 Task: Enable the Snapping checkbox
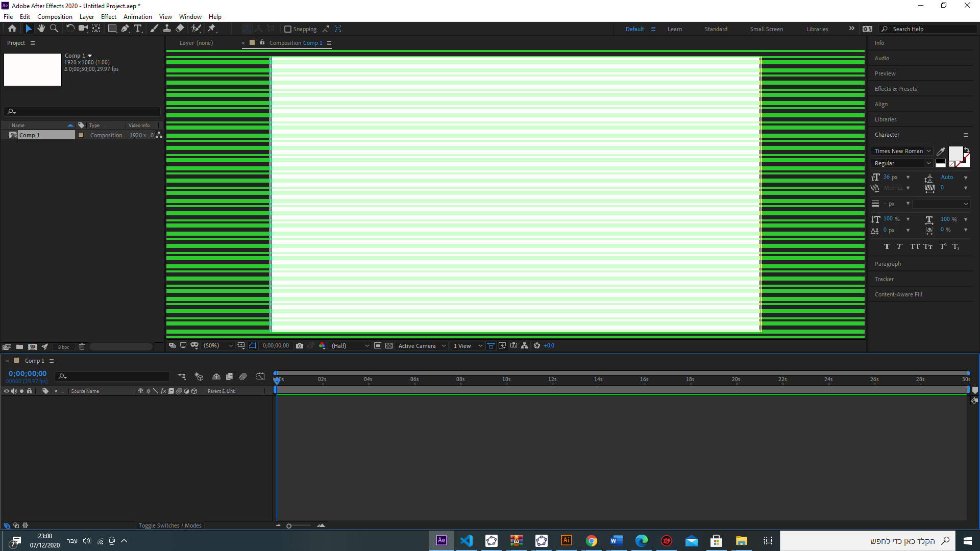click(x=288, y=29)
